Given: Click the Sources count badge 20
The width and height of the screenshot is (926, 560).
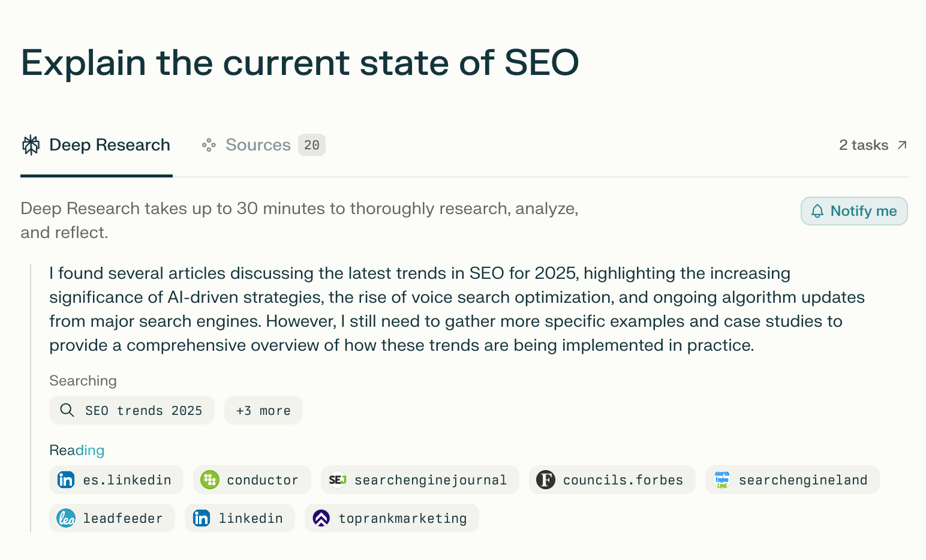Looking at the screenshot, I should (x=312, y=145).
